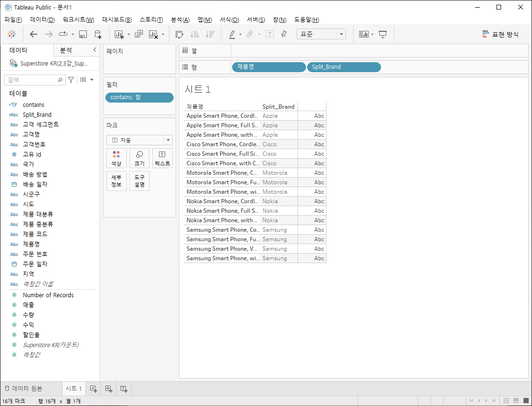This screenshot has height=406, width=532.
Task: Open clear sheet dropdown arrow
Action: 163,34
